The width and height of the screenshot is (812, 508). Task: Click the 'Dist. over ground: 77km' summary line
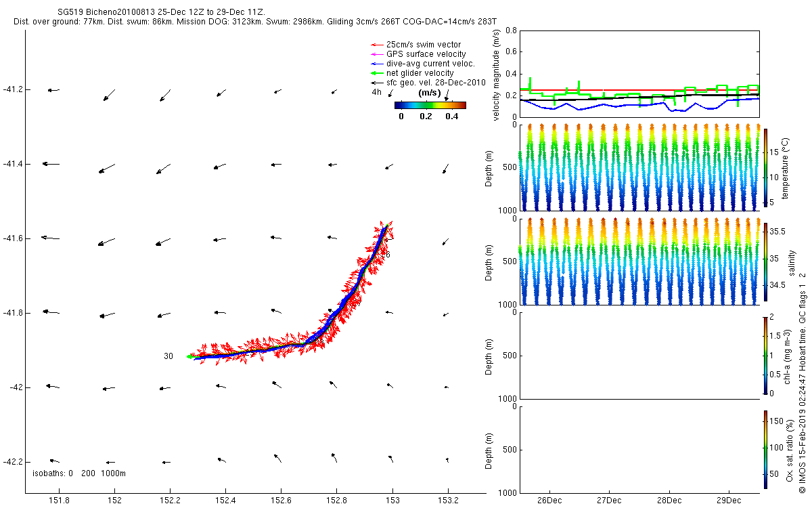click(254, 22)
